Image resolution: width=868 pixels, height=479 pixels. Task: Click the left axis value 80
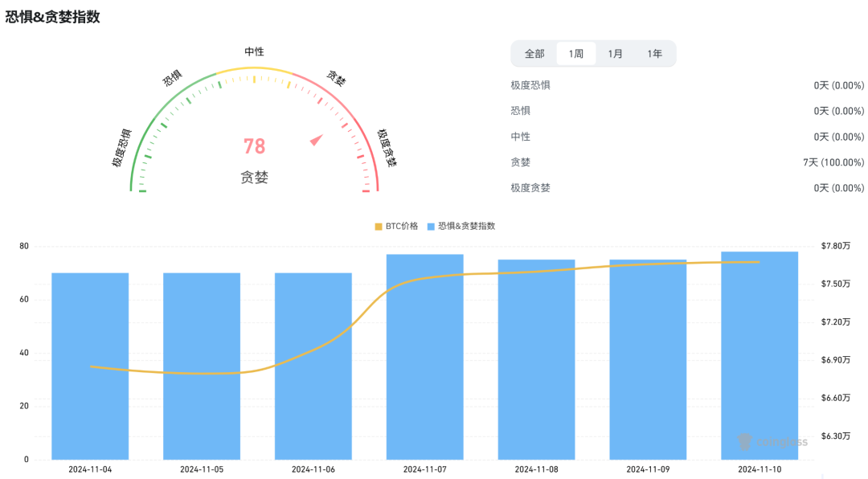(x=24, y=247)
